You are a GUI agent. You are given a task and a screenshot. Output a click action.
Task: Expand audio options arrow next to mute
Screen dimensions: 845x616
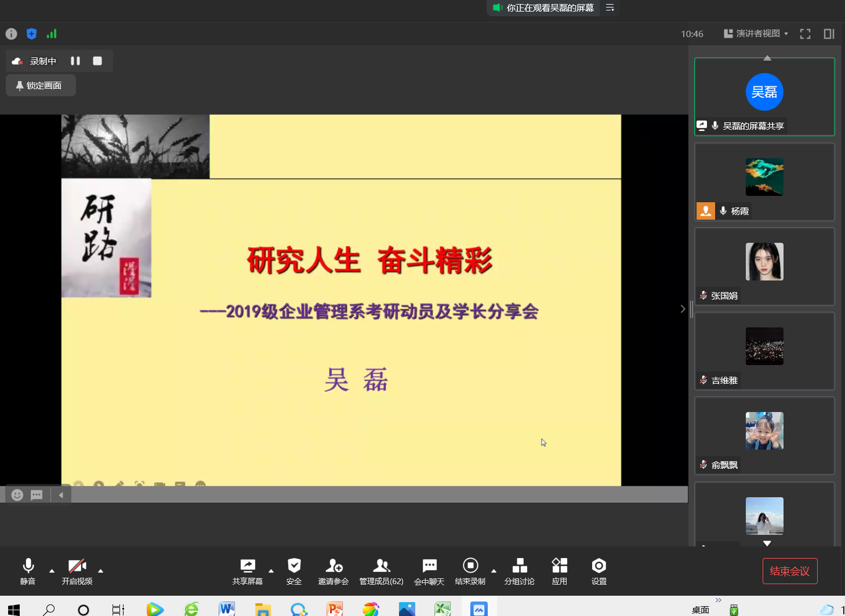click(52, 571)
